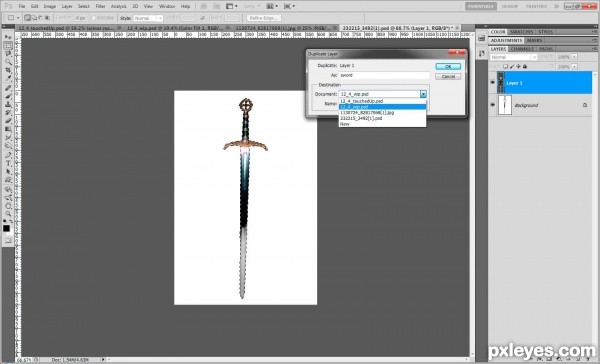600x364 pixels.
Task: Select the Quick Selection tool
Action: (8, 62)
